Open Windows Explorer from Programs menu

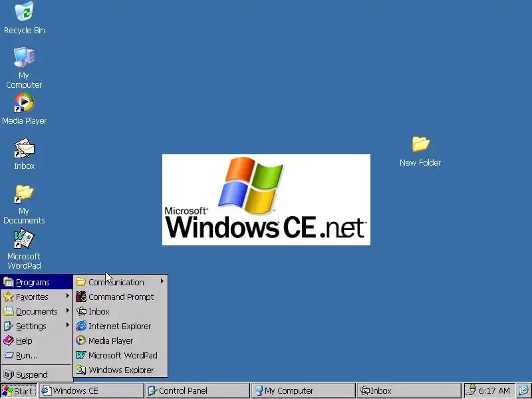pos(120,370)
